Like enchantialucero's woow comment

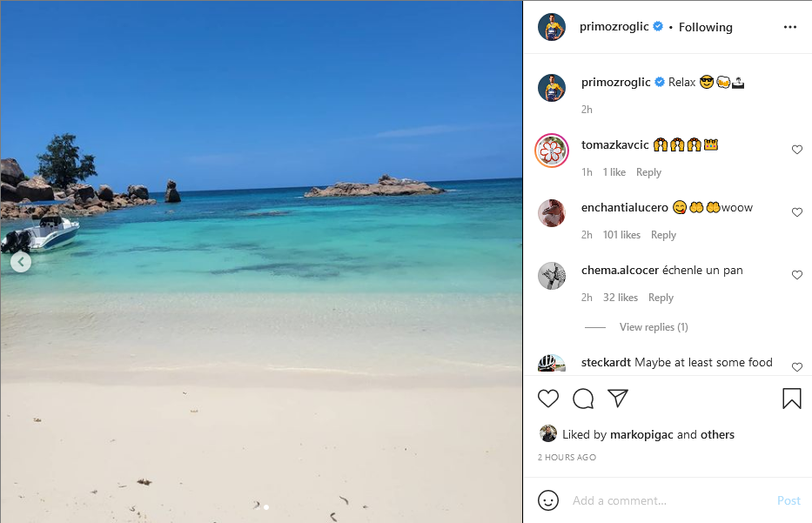coord(797,211)
